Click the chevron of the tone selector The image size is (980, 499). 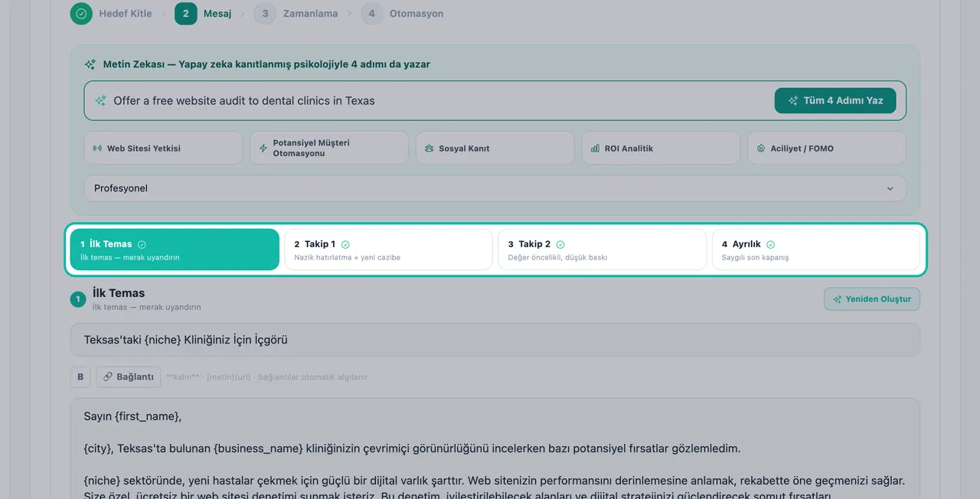click(x=890, y=188)
